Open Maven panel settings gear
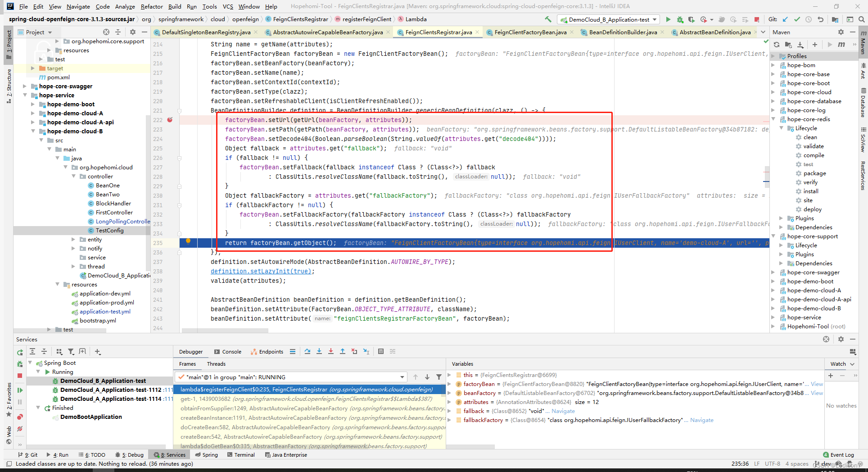The height and width of the screenshot is (472, 868). [841, 32]
